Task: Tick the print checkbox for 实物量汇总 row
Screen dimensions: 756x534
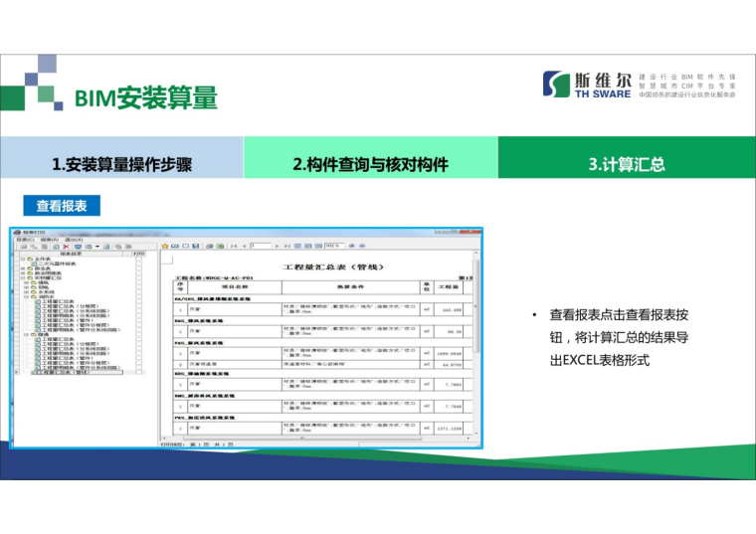Action: point(139,279)
